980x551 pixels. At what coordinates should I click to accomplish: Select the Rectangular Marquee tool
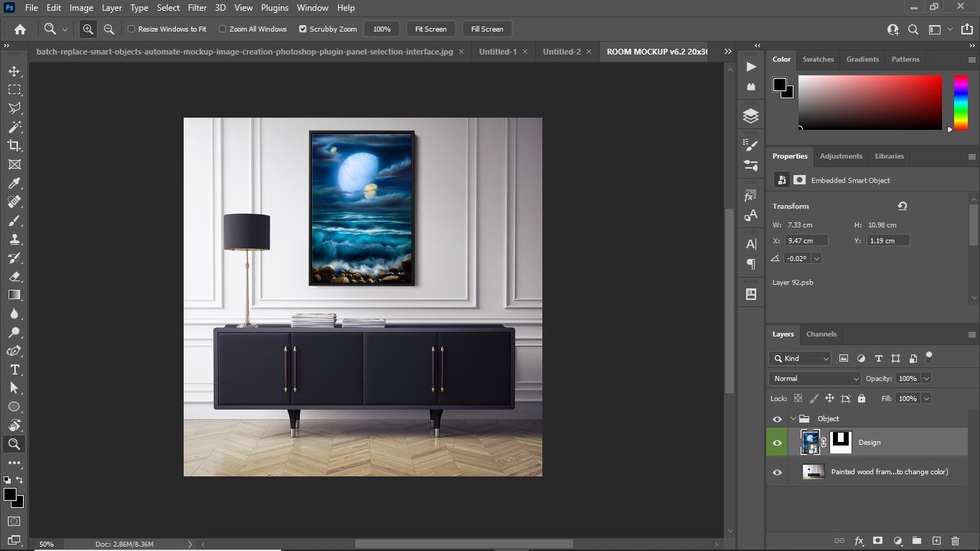click(x=14, y=90)
